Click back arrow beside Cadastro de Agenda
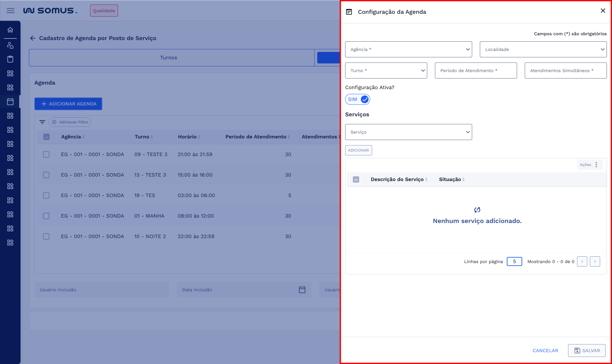612x364 pixels. pyautogui.click(x=33, y=38)
